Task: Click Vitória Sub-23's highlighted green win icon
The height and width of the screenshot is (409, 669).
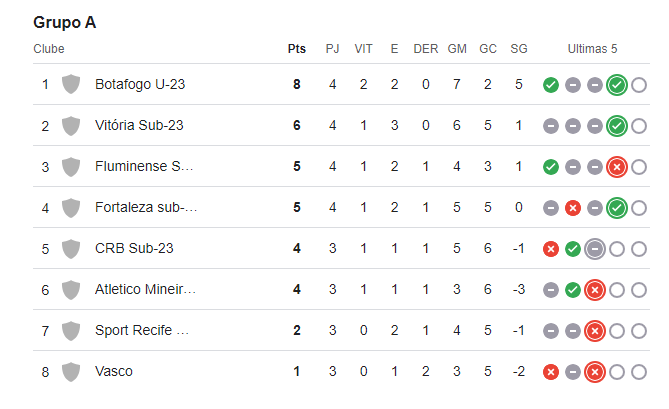Action: [x=617, y=126]
